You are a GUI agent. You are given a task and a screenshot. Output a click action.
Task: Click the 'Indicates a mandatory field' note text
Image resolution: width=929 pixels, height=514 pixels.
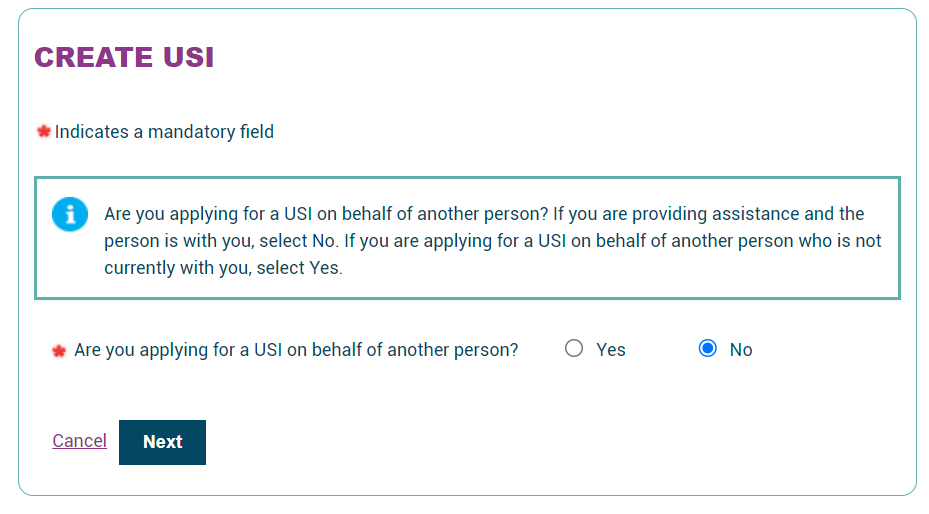point(164,132)
